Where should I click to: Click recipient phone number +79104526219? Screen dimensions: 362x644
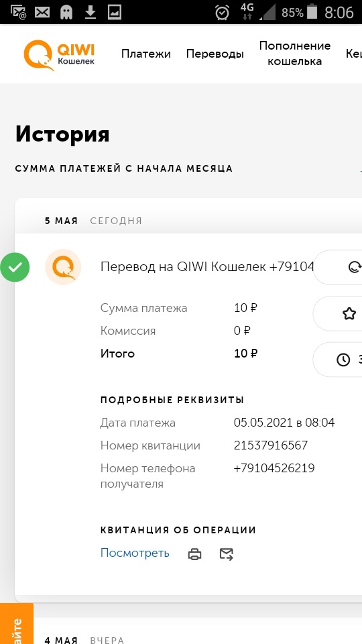click(x=274, y=468)
